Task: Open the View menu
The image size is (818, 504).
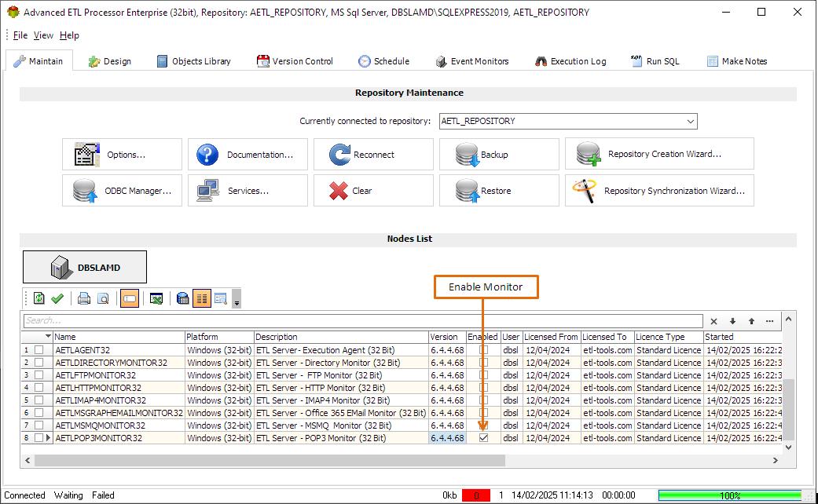Action: click(43, 35)
